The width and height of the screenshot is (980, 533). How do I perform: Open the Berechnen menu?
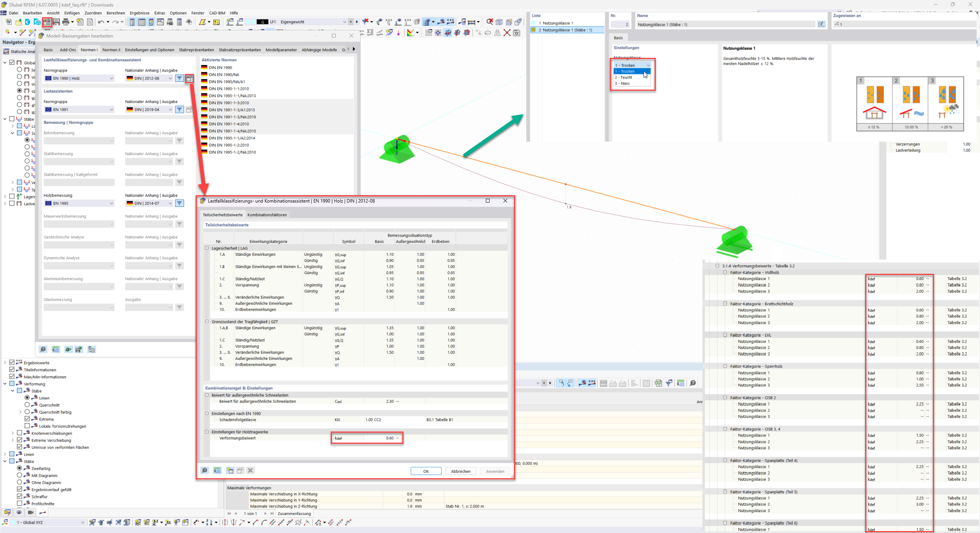116,13
